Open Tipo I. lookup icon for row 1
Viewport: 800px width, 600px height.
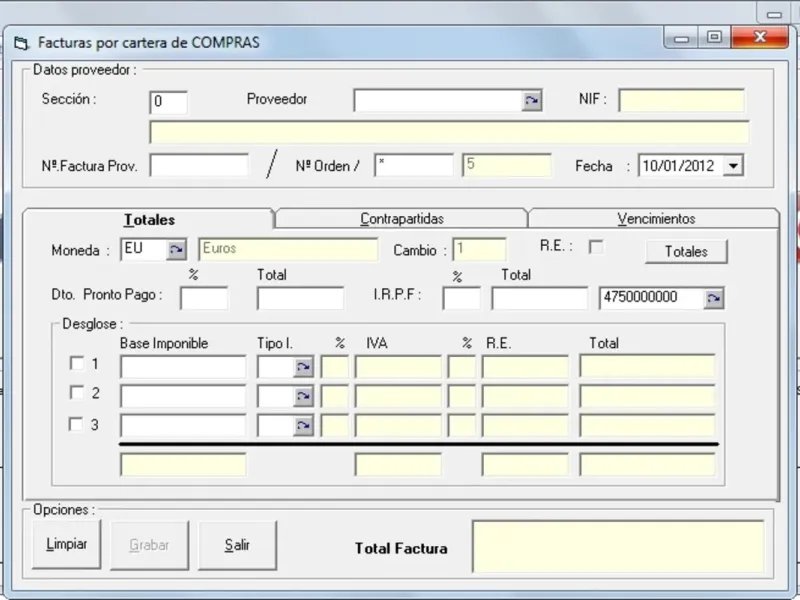click(303, 366)
